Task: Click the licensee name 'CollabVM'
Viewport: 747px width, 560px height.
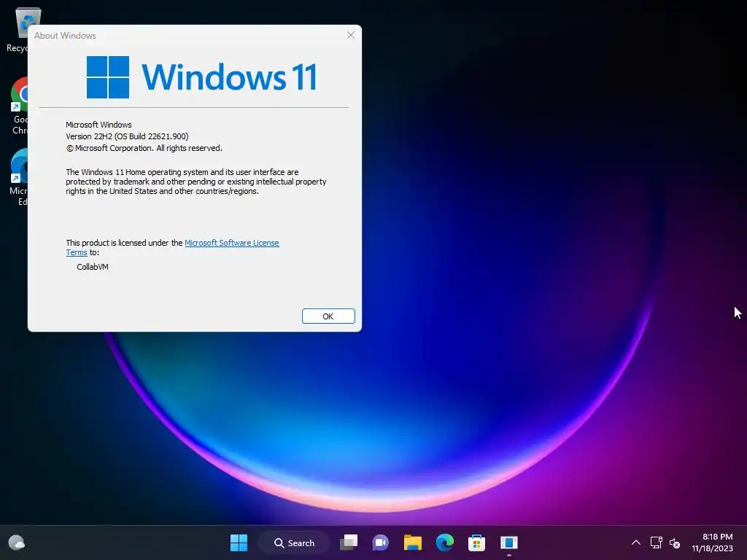Action: click(x=93, y=267)
